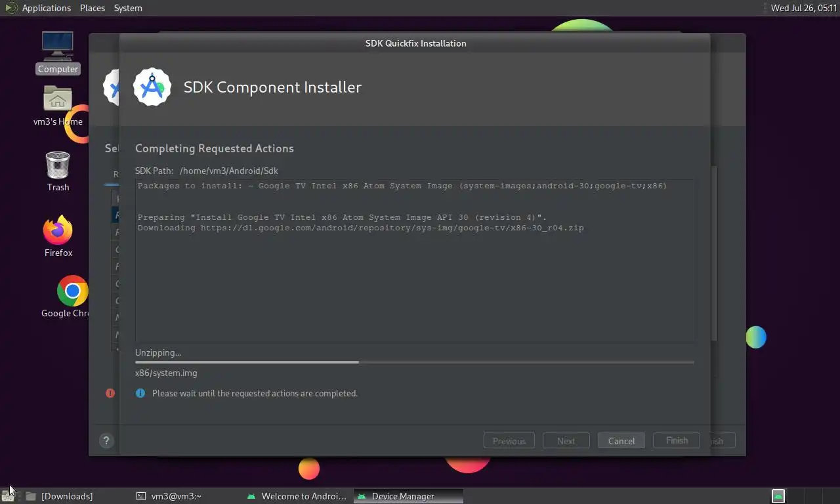840x504 pixels.
Task: Click the 'SDK Component Installer' title
Action: (272, 87)
